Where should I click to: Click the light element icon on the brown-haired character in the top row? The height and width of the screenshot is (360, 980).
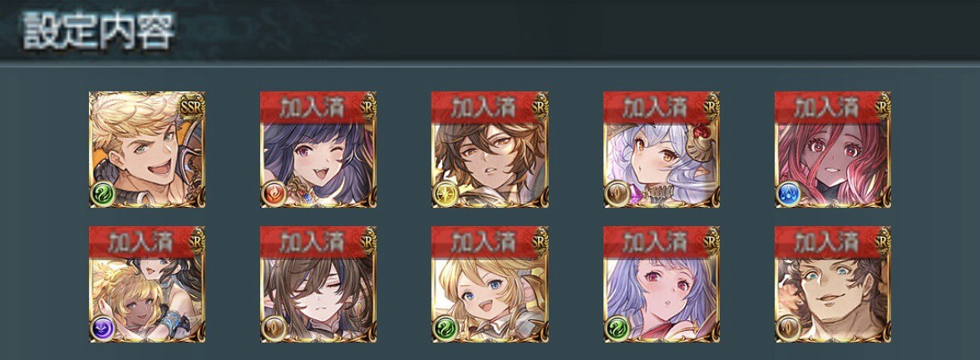click(445, 195)
